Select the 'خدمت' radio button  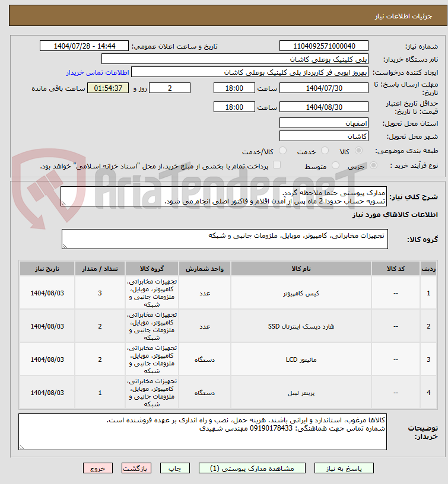pos(325,151)
